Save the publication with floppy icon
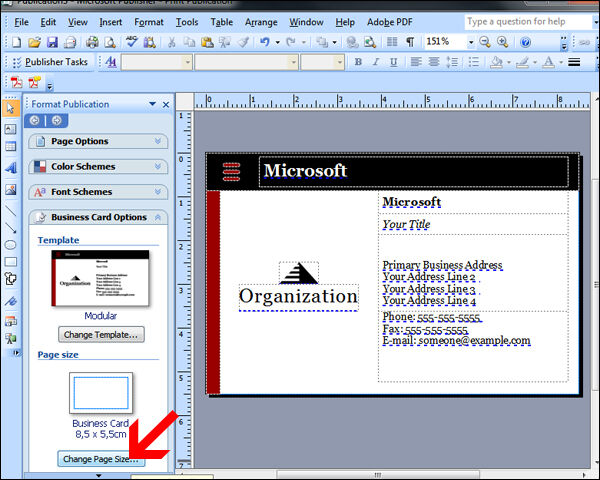This screenshot has width=600, height=480. coord(52,42)
